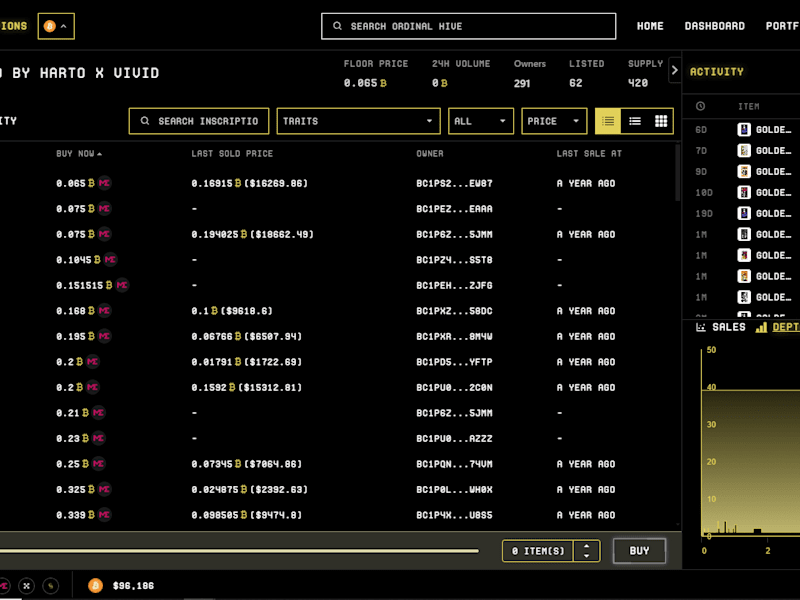Click the Search Inscription field
Image resolution: width=800 pixels, height=600 pixels.
(199, 121)
